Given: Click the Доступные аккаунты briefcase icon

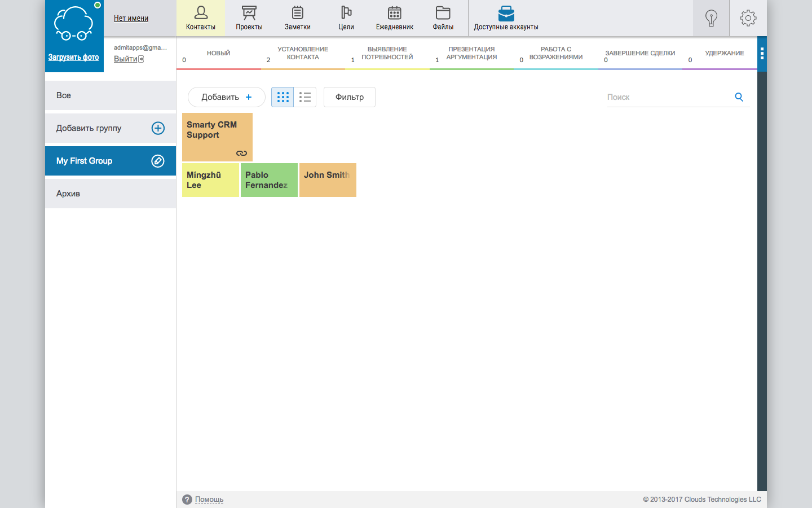Looking at the screenshot, I should click(506, 14).
